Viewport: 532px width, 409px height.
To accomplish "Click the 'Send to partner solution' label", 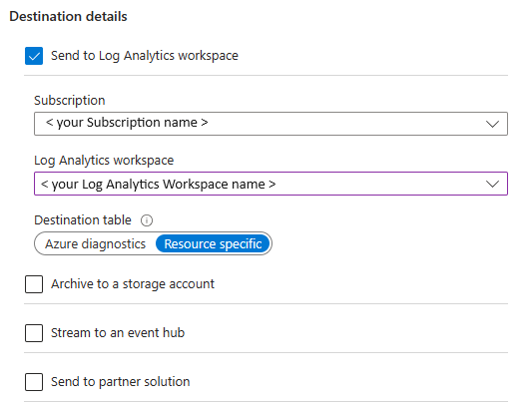I will [121, 381].
